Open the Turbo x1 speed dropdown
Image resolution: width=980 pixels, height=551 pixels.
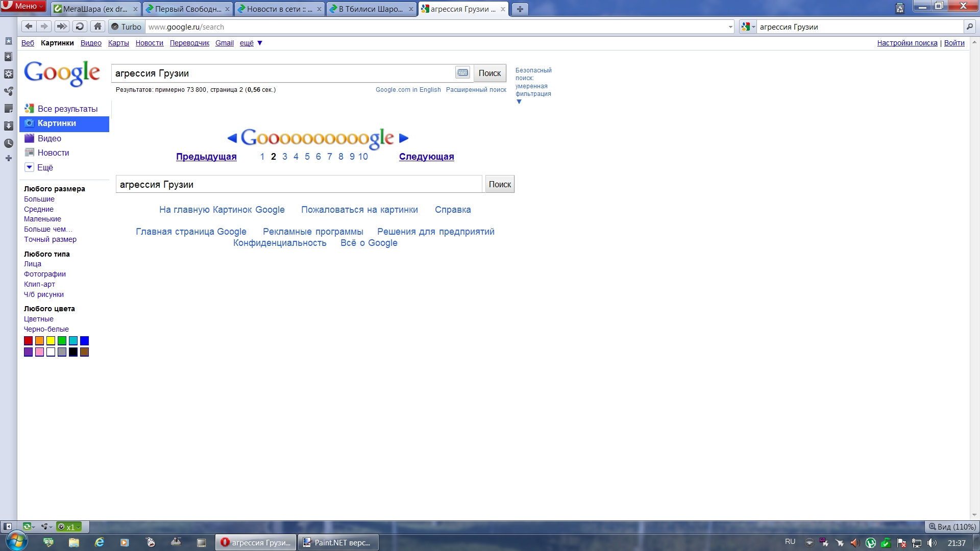[68, 527]
